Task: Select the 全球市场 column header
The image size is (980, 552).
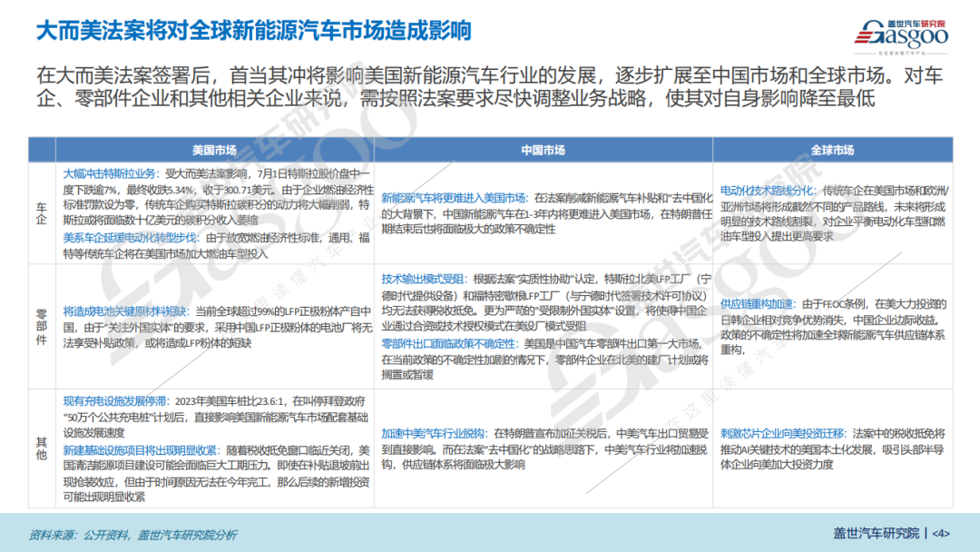Action: (832, 150)
